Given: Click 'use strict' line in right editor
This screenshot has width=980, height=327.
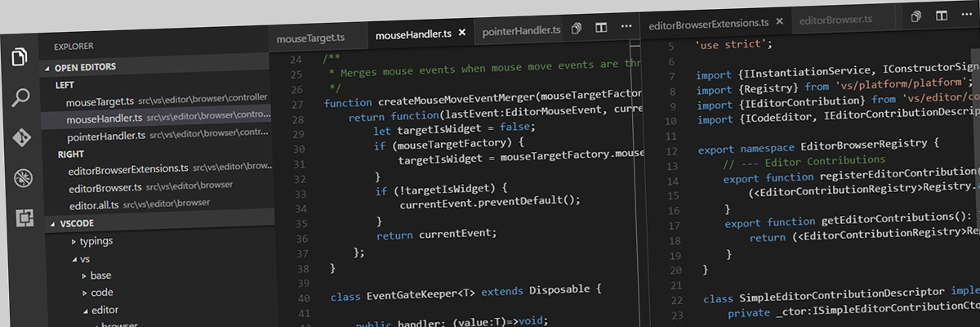Looking at the screenshot, I should [x=733, y=44].
